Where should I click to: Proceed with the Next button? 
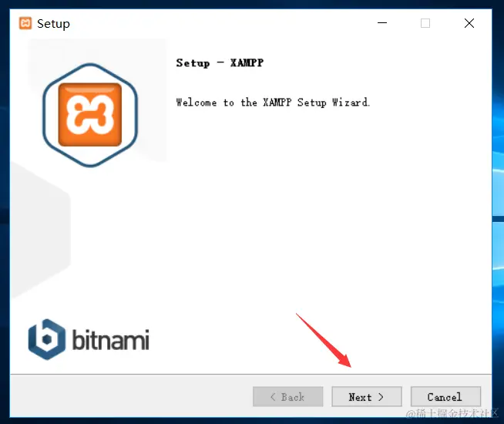(x=367, y=397)
